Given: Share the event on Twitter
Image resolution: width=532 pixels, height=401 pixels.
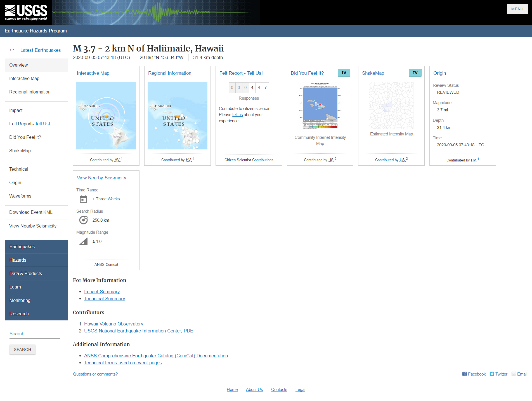Looking at the screenshot, I should [501, 374].
